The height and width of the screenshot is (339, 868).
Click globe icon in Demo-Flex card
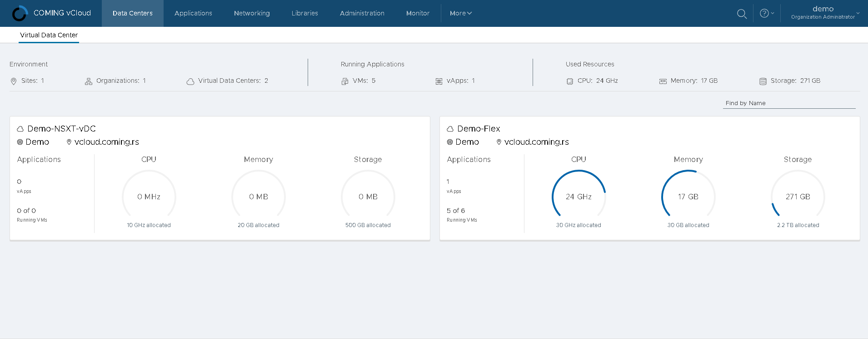click(x=450, y=142)
